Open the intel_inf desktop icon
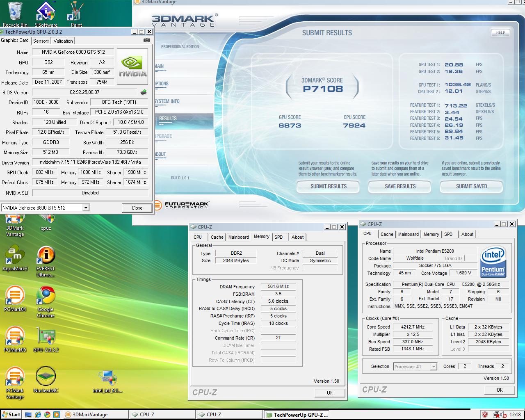Image resolution: width=525 pixels, height=420 pixels. pos(107,381)
